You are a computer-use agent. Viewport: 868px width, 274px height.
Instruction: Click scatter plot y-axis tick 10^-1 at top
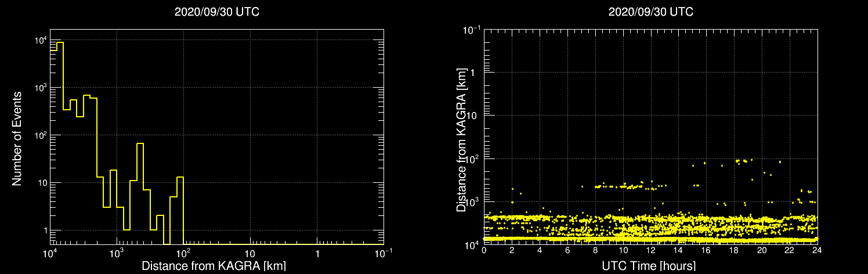pos(472,29)
